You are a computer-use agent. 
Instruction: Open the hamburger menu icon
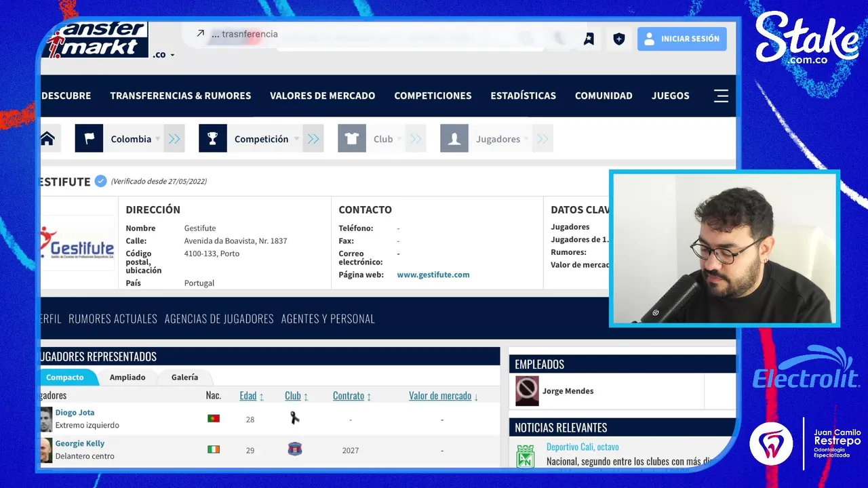coord(721,96)
